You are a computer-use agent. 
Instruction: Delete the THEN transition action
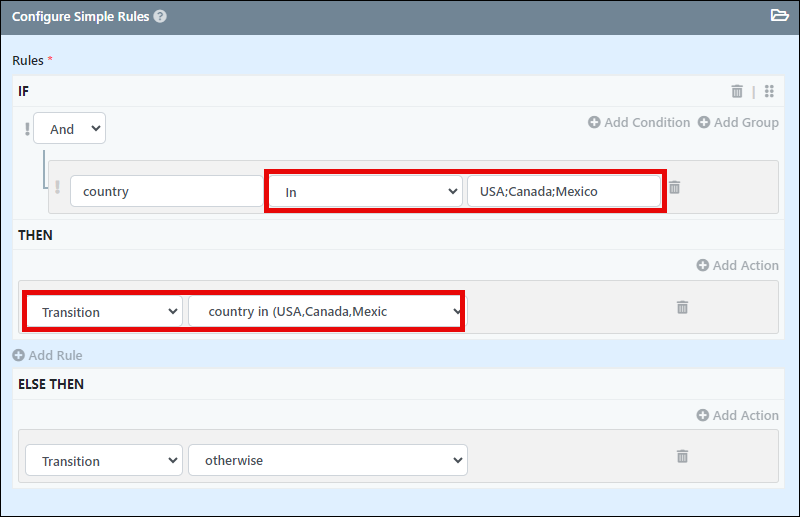click(682, 307)
